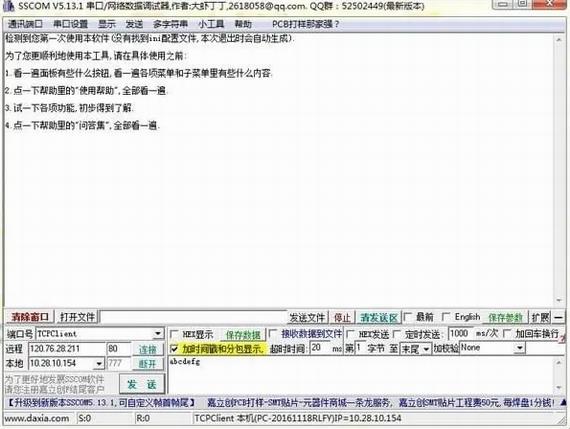Click the receive area scrollbar down arrow

coord(559,300)
